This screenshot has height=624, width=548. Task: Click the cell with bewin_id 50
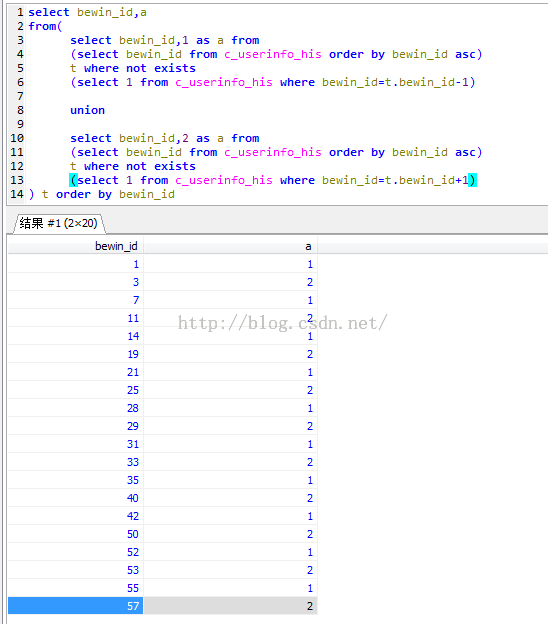coord(76,534)
